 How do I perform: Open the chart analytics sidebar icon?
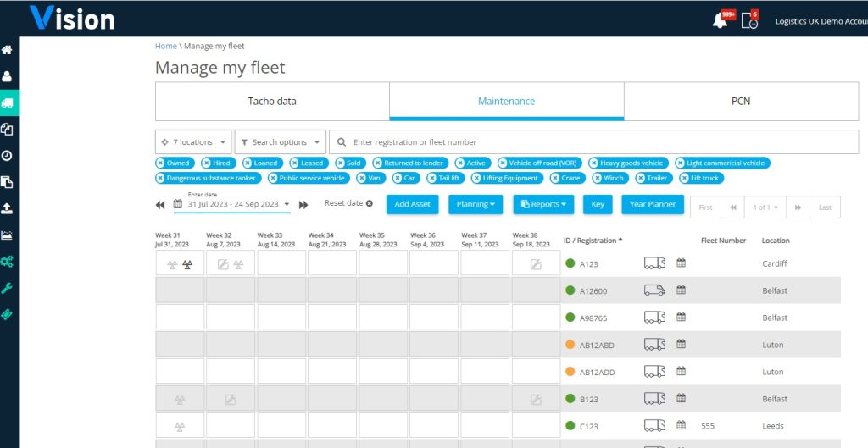click(x=7, y=235)
